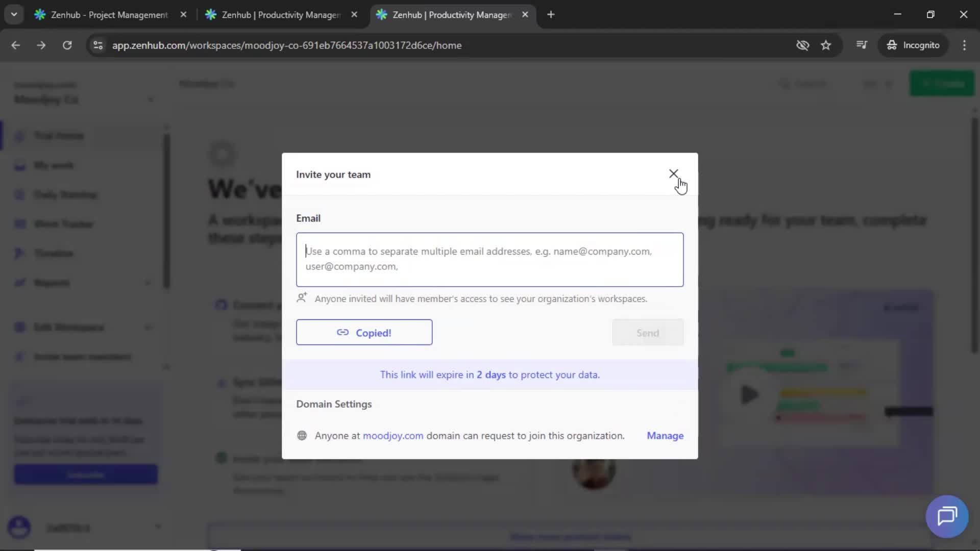Image resolution: width=980 pixels, height=551 pixels.
Task: Expand the Moodjoy Co workspace dropdown
Action: coord(151,99)
